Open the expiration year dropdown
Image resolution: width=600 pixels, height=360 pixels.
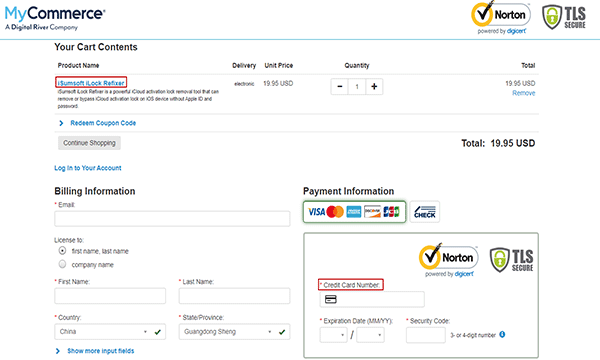[370, 335]
